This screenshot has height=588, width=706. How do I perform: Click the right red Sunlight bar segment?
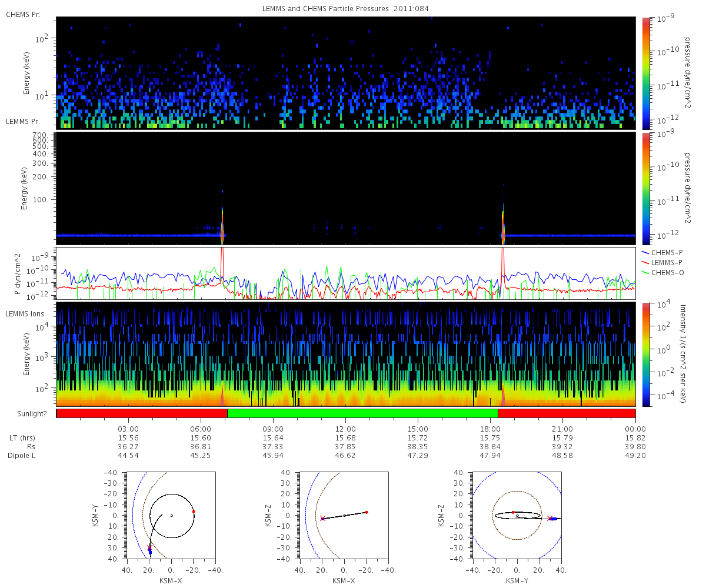pos(567,413)
